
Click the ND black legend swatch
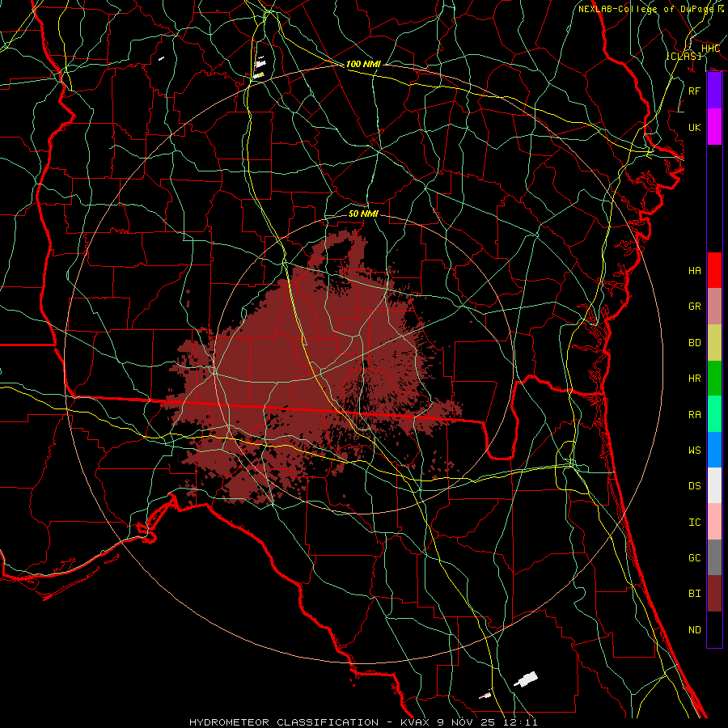(714, 629)
